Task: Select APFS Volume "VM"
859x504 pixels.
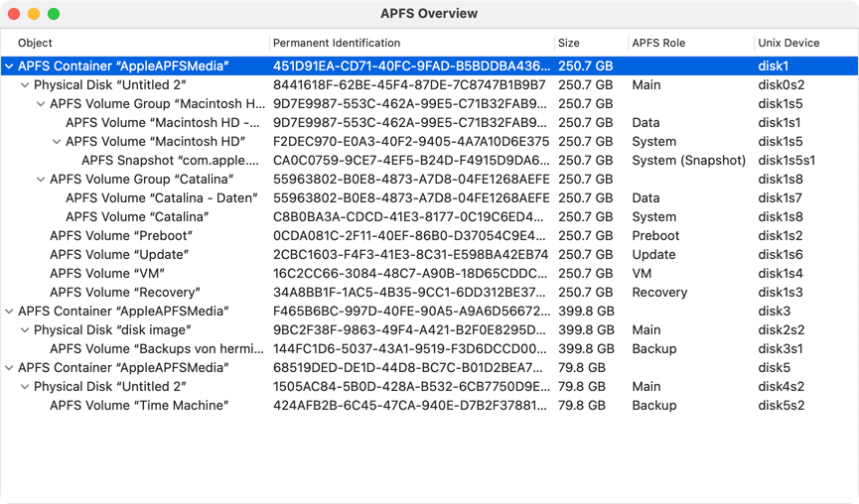Action: pyautogui.click(x=429, y=274)
